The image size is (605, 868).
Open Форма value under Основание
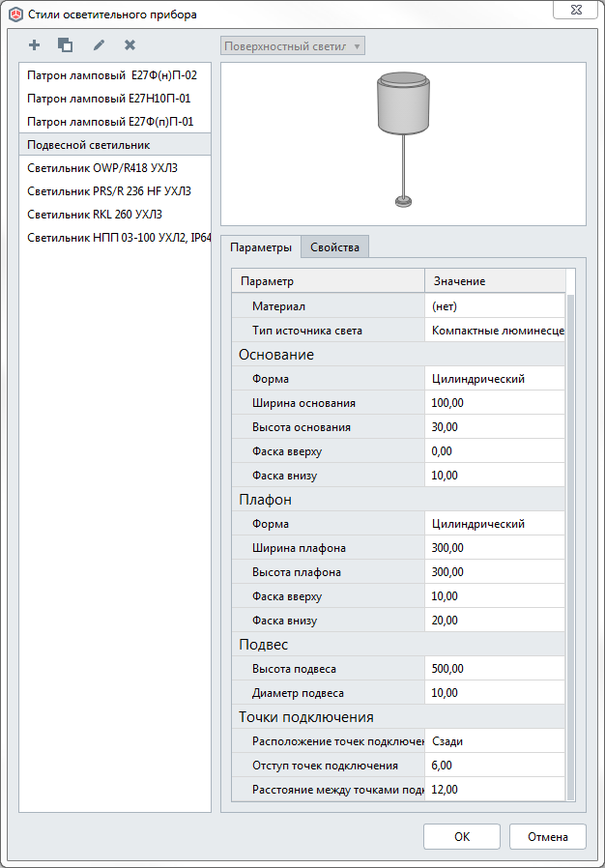(x=495, y=379)
